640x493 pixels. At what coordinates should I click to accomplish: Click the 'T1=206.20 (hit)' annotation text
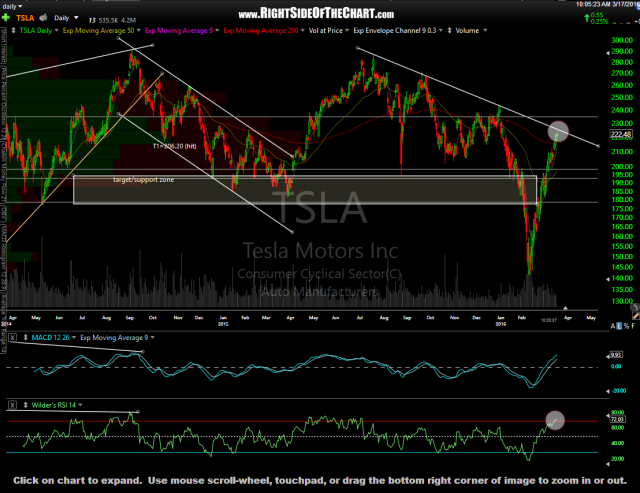tap(174, 146)
